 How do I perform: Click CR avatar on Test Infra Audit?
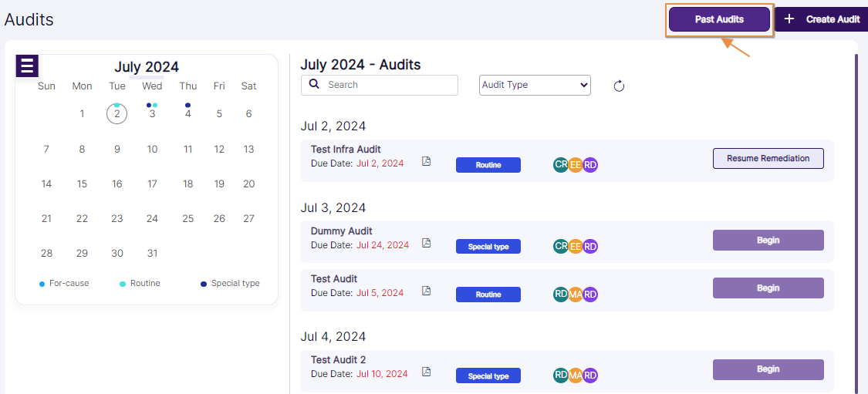[561, 165]
